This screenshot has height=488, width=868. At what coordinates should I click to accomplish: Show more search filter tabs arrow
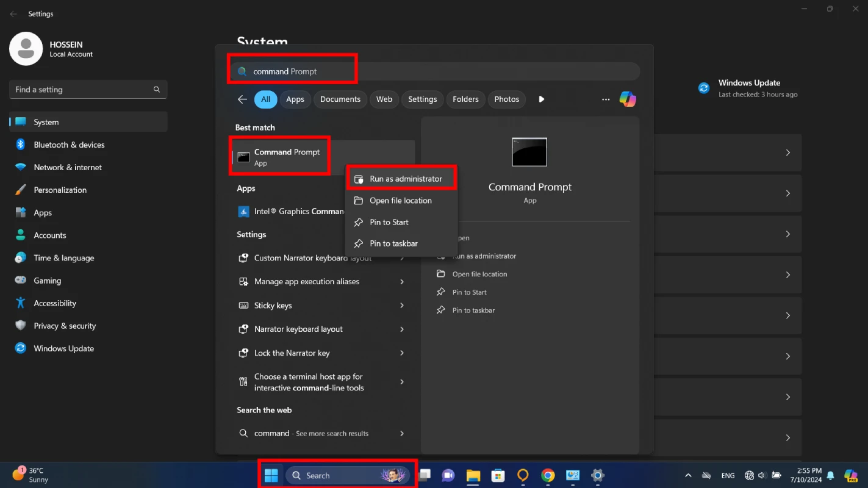(541, 99)
